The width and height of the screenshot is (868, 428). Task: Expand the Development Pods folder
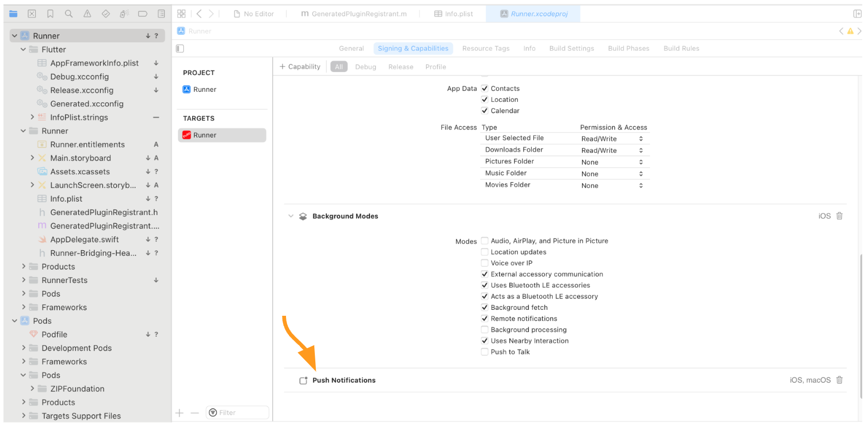23,348
